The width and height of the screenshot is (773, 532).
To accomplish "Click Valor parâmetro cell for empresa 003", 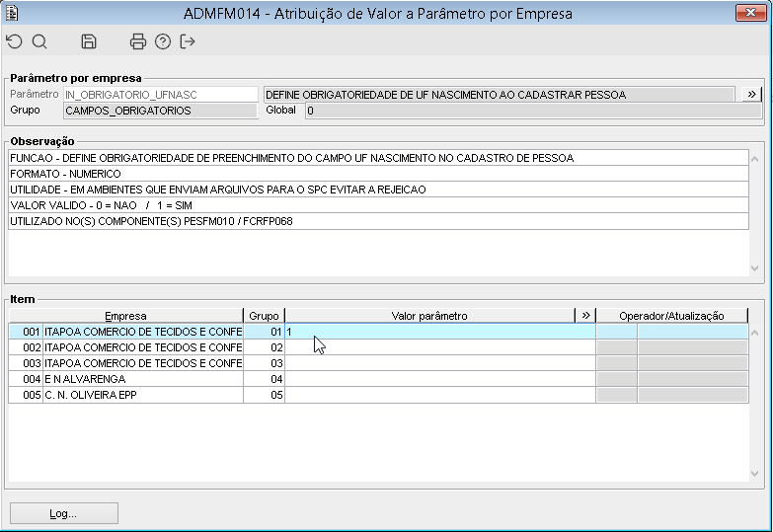I will (440, 363).
